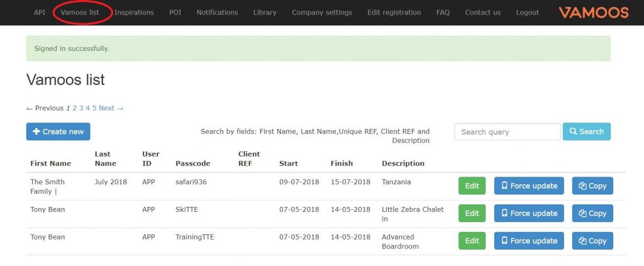
Task: Click the Search button
Action: pos(587,131)
